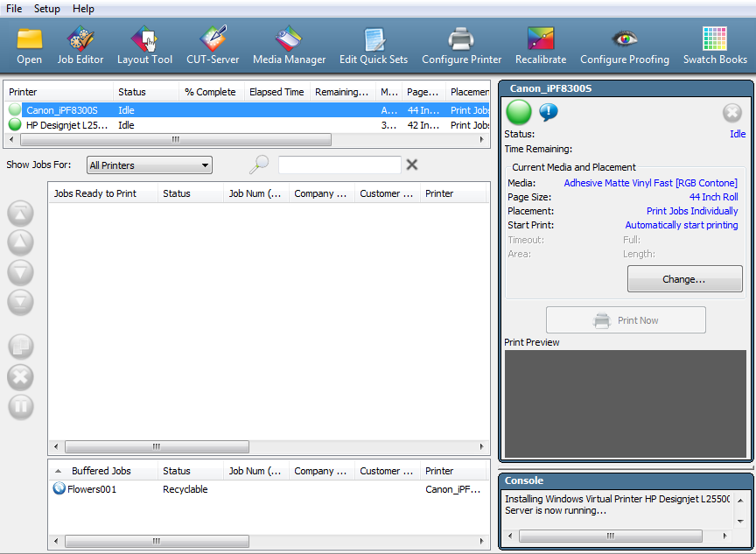Expand the Show Jobs For dropdown
The height and width of the screenshot is (554, 756).
pyautogui.click(x=150, y=165)
